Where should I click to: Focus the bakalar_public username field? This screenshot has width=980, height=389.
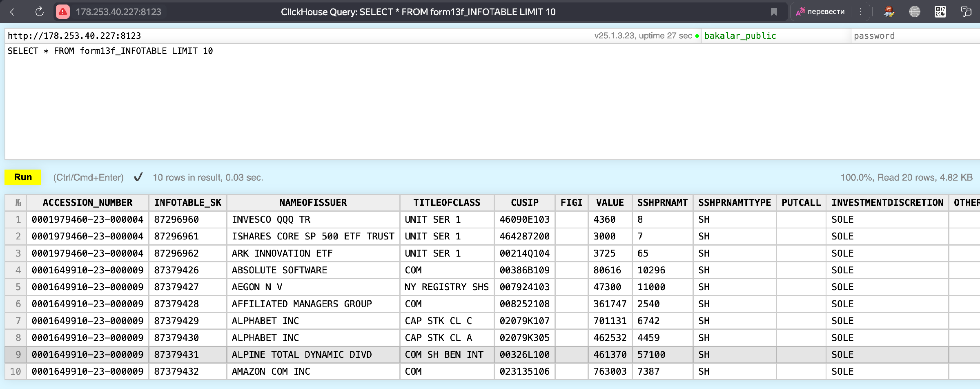pos(775,36)
